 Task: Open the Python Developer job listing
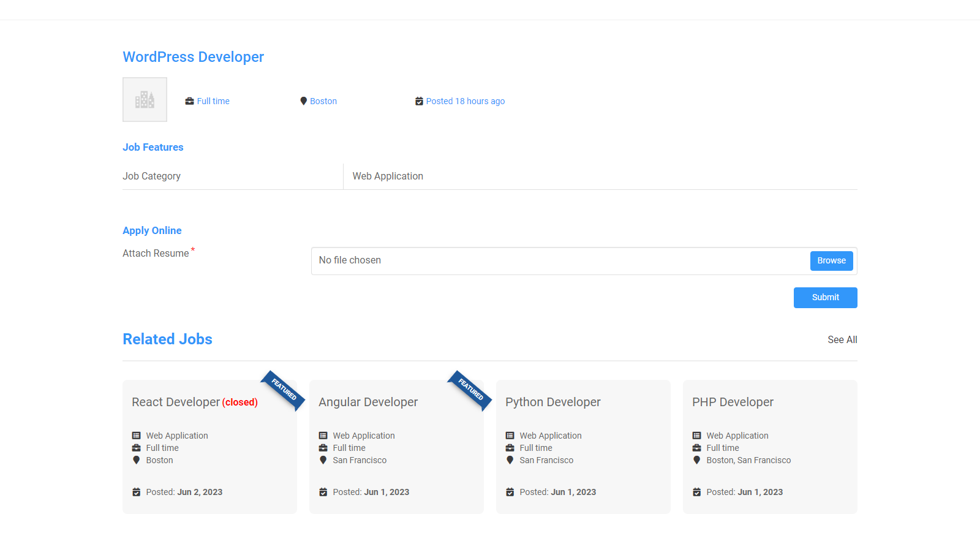pos(552,402)
